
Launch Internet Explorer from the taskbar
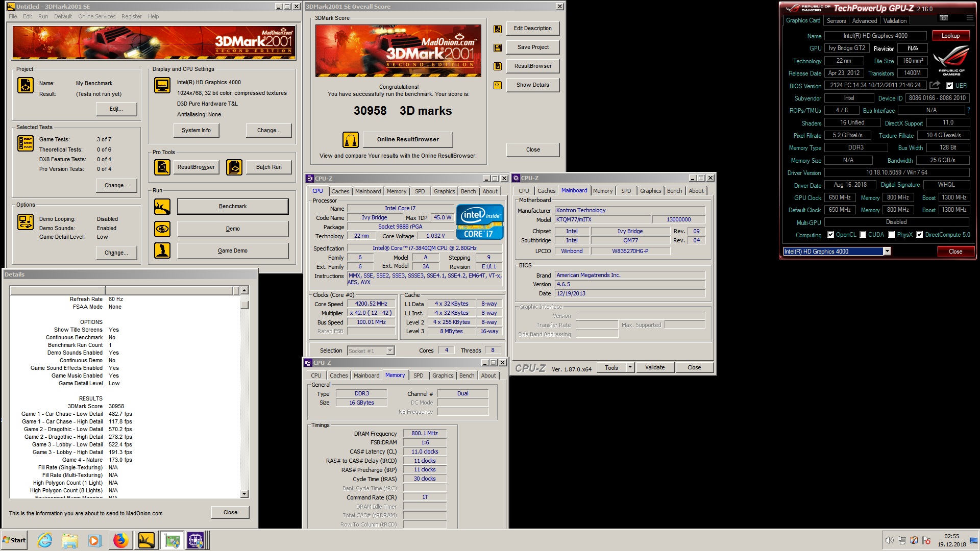click(x=45, y=540)
